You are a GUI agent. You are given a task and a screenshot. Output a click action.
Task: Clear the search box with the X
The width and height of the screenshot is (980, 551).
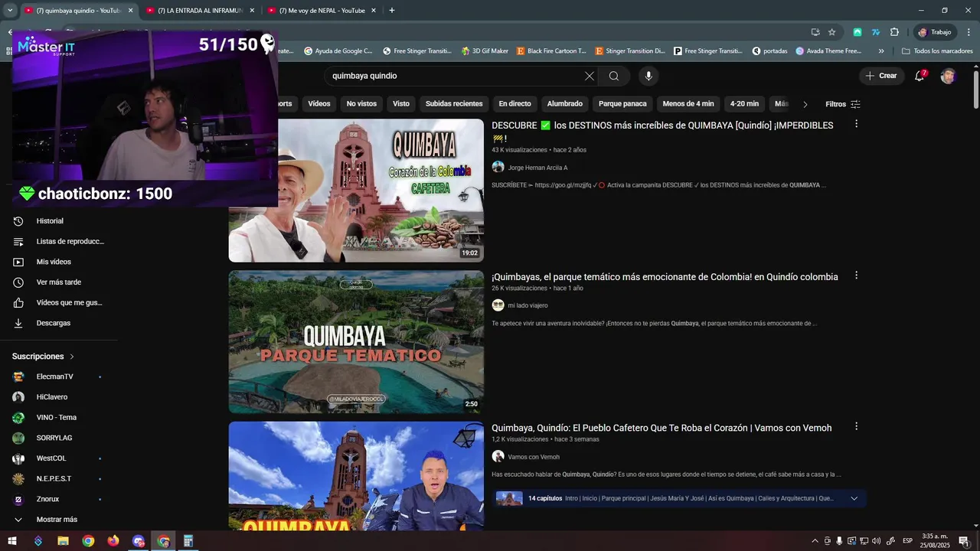[x=589, y=76]
